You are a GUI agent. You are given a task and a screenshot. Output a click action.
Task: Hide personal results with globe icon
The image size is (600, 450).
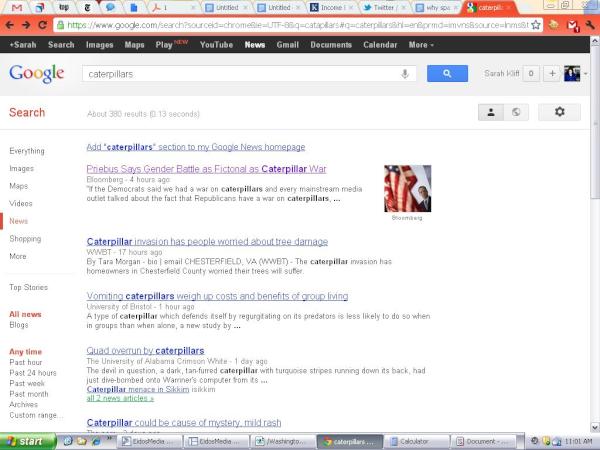click(516, 112)
